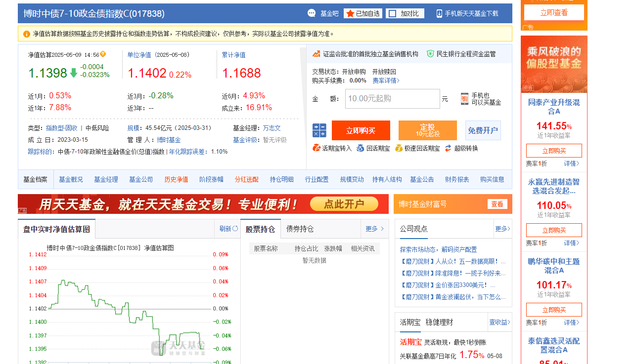Switch to 债券持仓 tab
Screen dimensions: 634x364
click(300, 229)
